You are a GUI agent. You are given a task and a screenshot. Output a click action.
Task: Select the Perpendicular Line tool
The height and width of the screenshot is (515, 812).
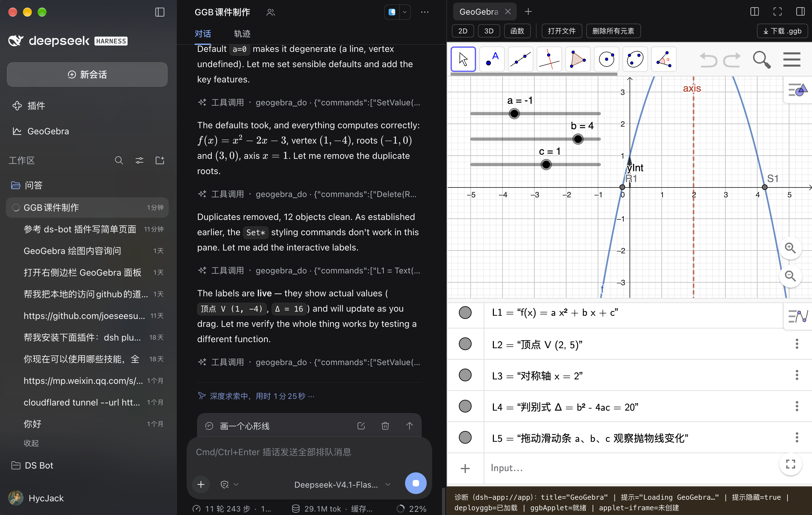[x=549, y=59]
